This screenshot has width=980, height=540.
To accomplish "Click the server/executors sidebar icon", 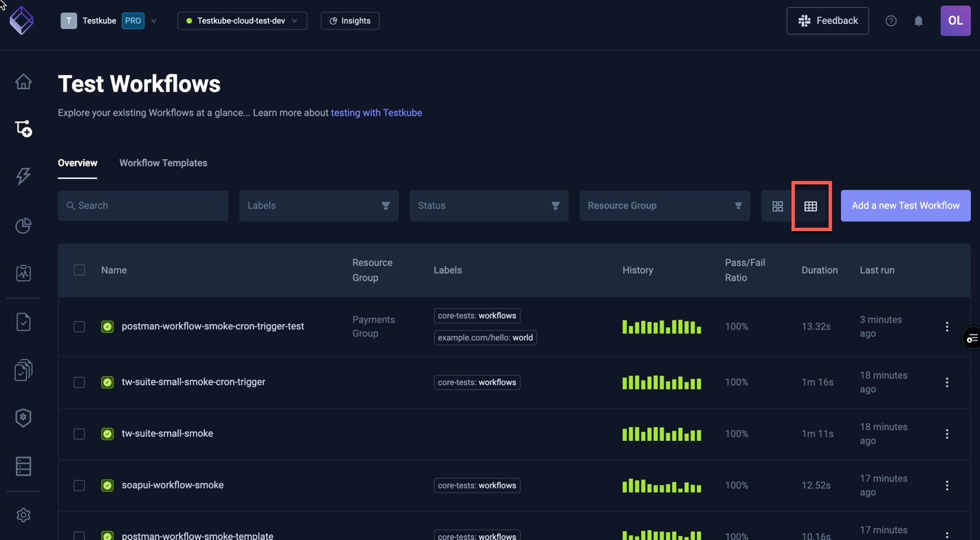I will pyautogui.click(x=23, y=466).
